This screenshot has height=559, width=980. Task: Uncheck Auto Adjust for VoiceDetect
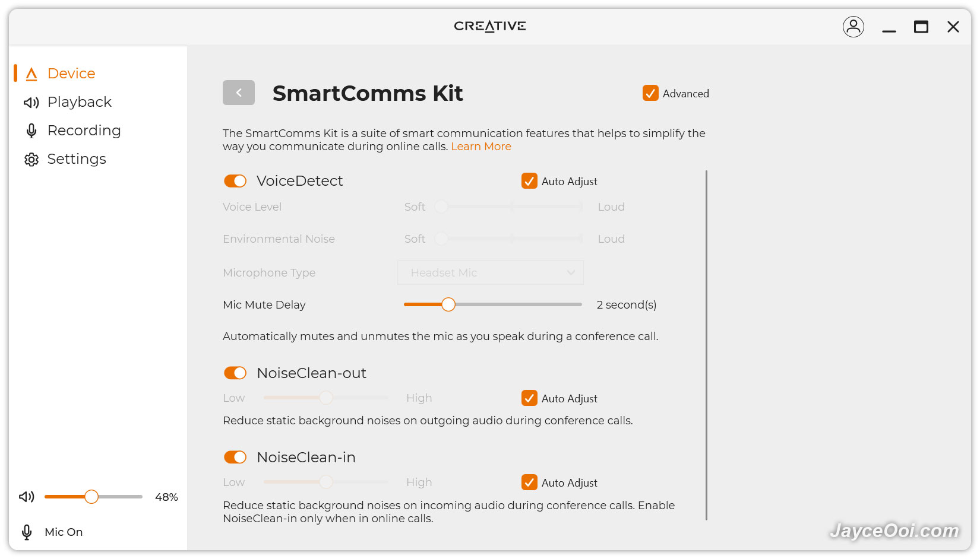(x=529, y=181)
